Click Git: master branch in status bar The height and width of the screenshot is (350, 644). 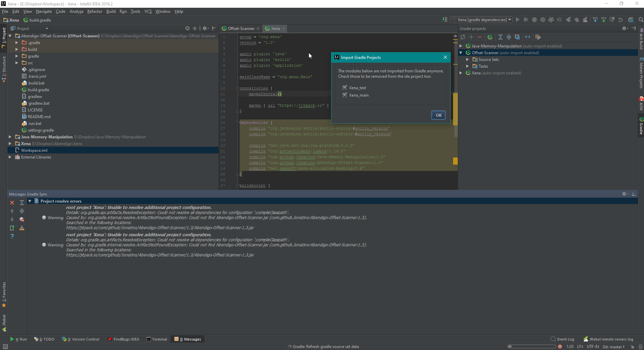pos(613,347)
